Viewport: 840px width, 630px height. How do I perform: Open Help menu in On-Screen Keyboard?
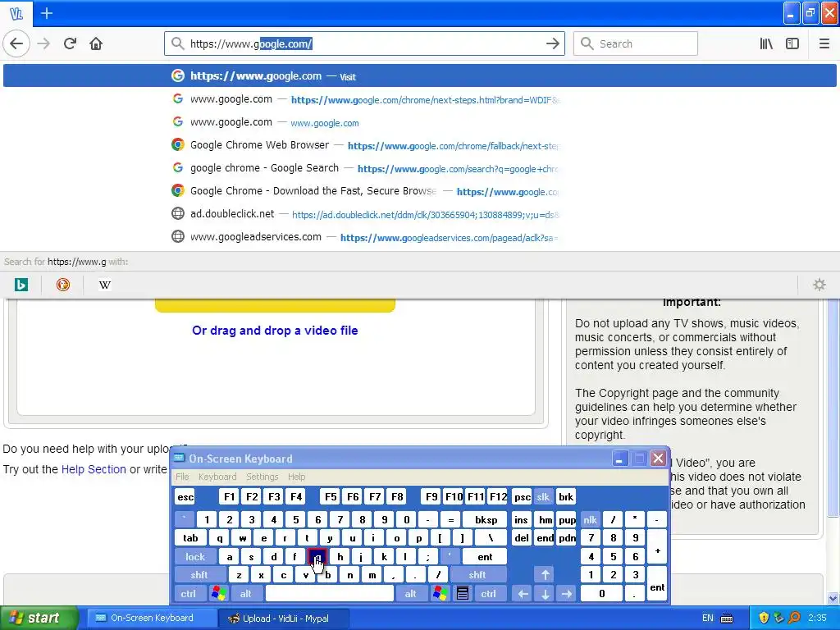coord(296,477)
